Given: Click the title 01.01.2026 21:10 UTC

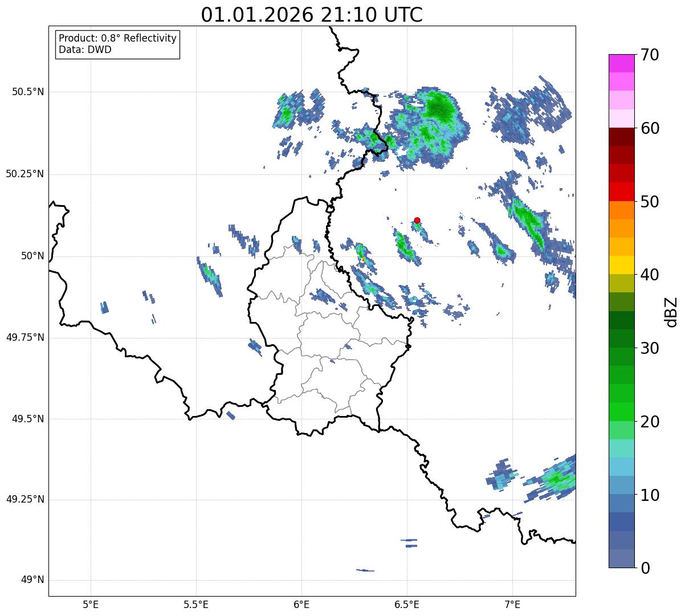Looking at the screenshot, I should 312,15.
